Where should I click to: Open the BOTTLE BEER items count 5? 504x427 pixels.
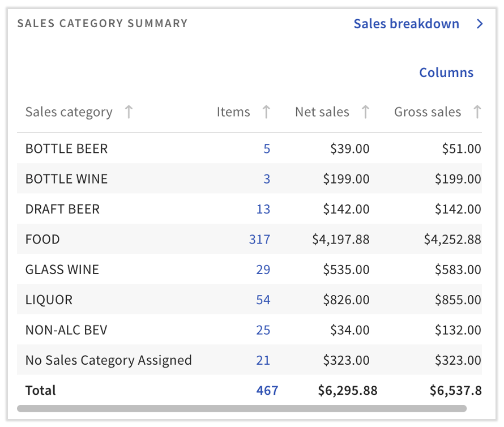(x=267, y=149)
